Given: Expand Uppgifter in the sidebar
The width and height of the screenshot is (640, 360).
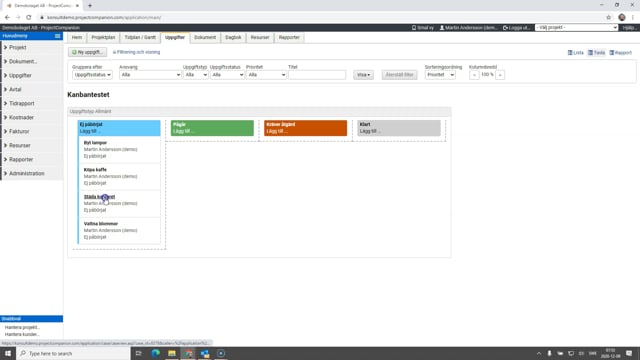Looking at the screenshot, I should [31, 76].
